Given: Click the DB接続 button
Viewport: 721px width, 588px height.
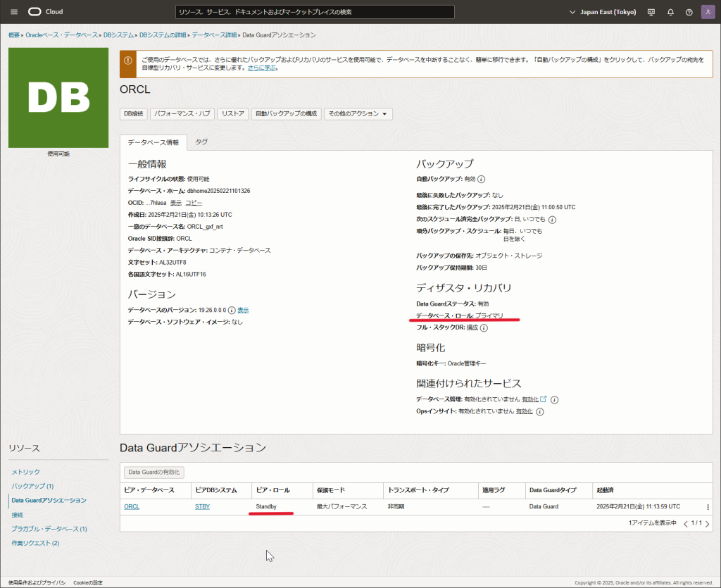Looking at the screenshot, I should click(x=133, y=113).
